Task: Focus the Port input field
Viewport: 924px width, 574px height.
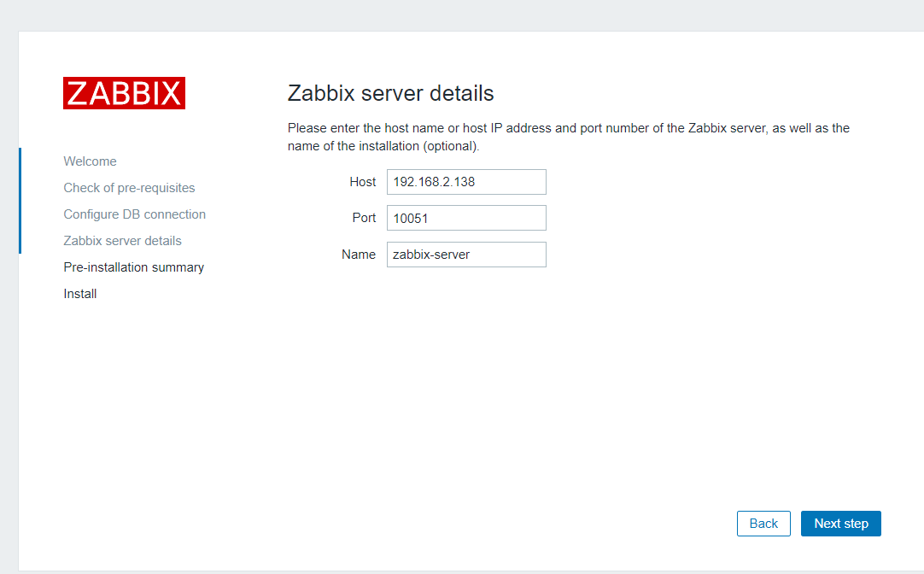Action: point(467,218)
